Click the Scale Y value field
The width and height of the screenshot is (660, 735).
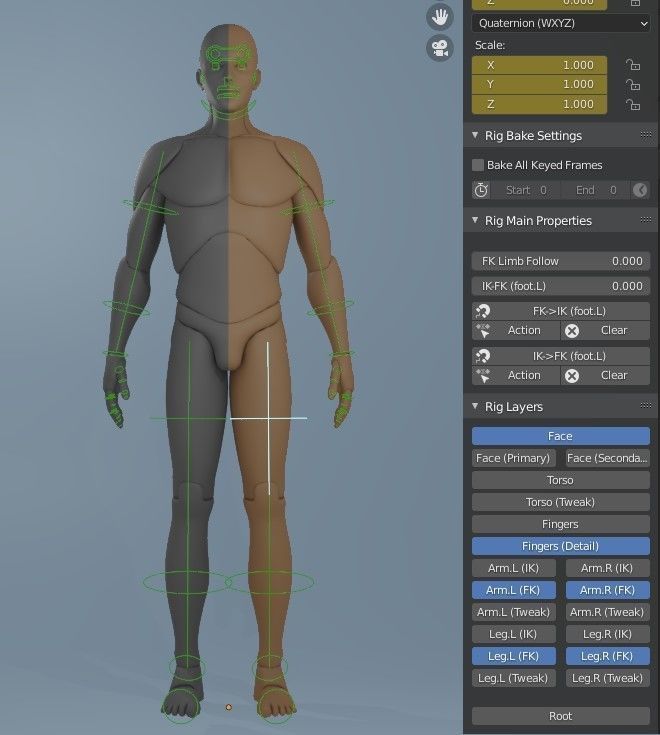point(539,84)
